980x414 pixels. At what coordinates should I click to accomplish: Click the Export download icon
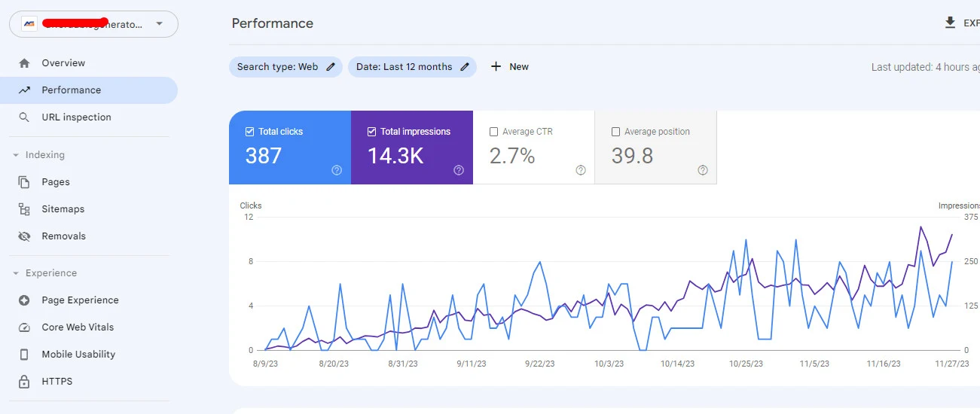(x=950, y=23)
